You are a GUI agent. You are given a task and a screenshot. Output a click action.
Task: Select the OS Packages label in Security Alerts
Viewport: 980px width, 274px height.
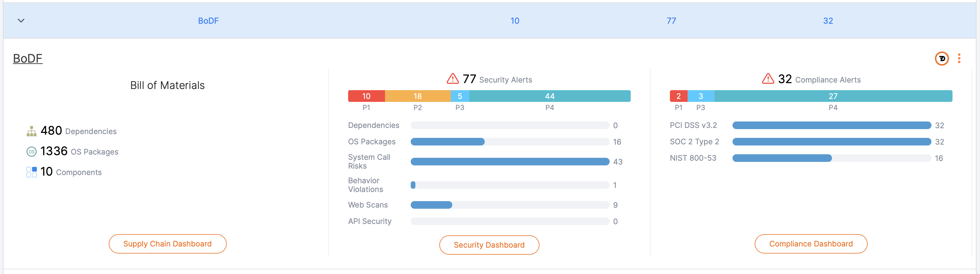click(372, 142)
